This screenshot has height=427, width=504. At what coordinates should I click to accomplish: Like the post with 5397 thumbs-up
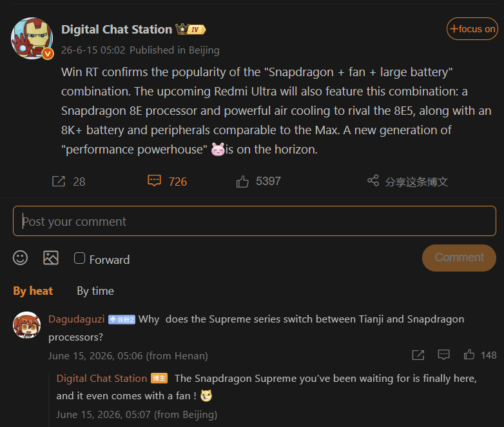242,181
